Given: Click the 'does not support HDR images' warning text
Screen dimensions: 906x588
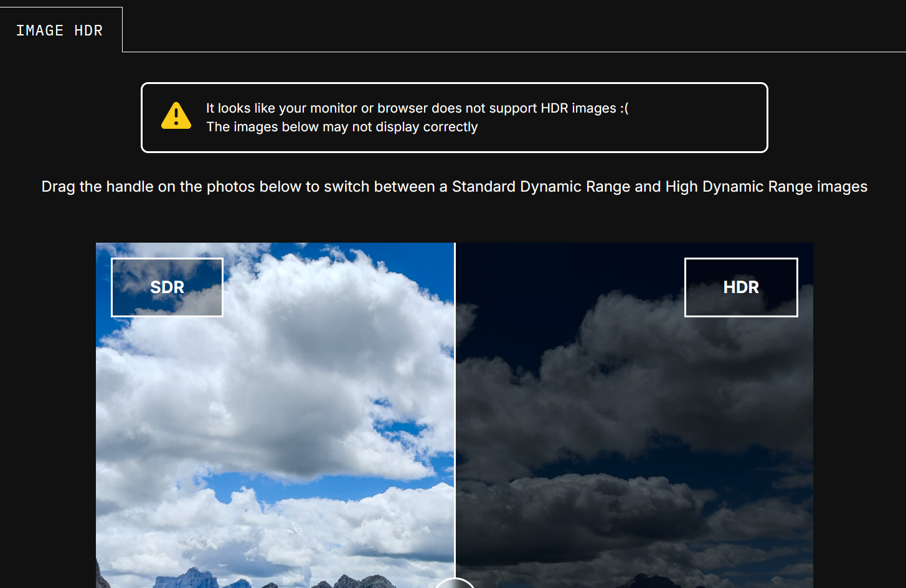Looking at the screenshot, I should pyautogui.click(x=417, y=108).
